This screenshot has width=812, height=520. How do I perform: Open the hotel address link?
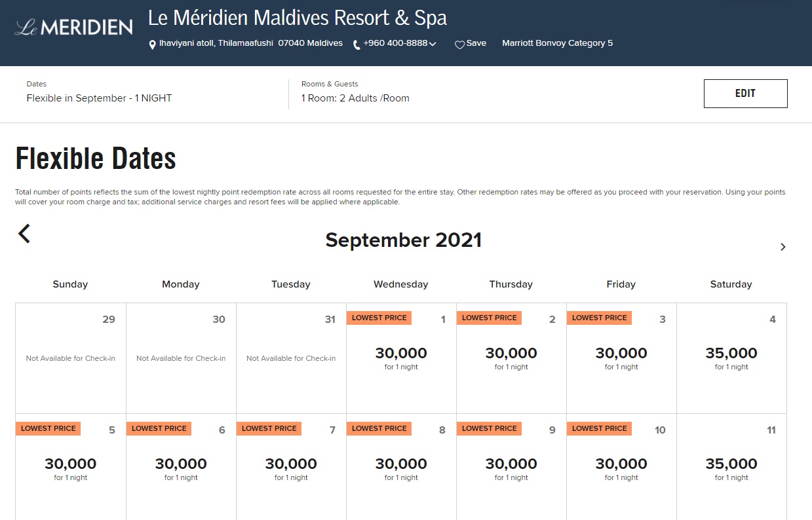pos(250,43)
